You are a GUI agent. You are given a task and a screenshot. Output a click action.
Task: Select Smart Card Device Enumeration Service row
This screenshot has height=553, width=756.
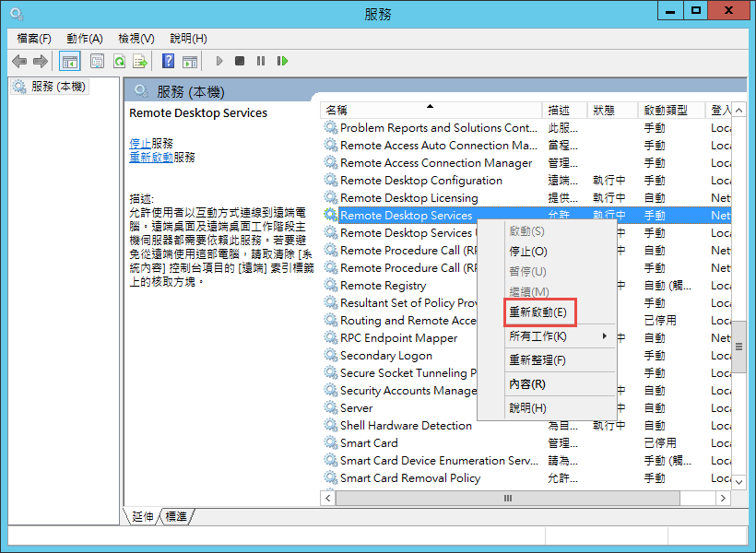pos(526,461)
